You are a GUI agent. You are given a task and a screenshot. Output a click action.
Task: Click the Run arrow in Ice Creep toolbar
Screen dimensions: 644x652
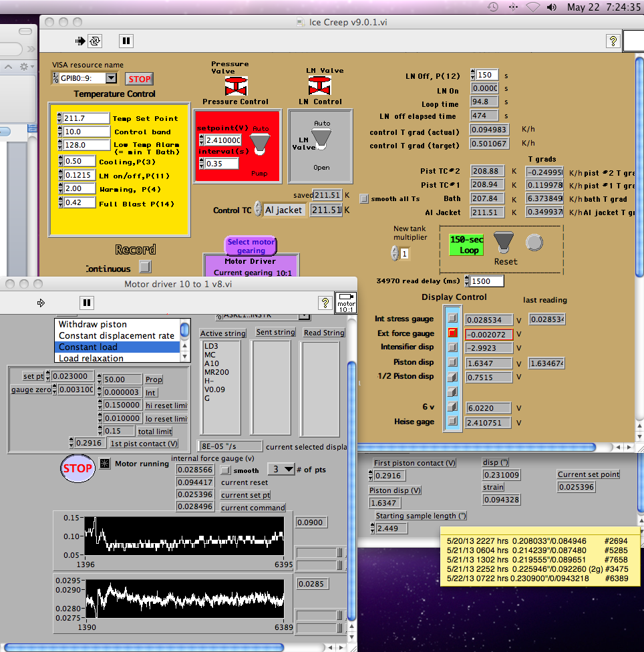pos(80,41)
